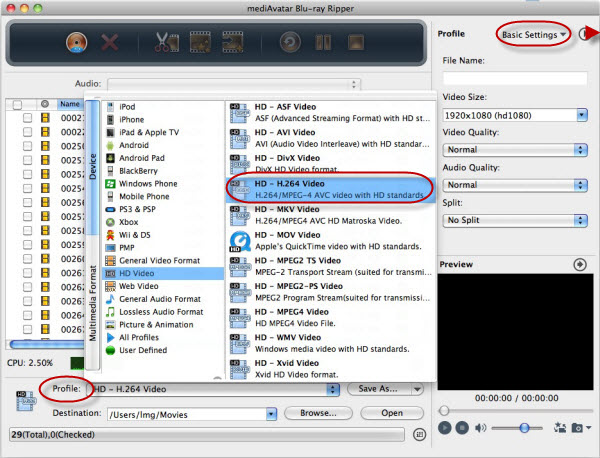Stop conversion with toolbar stop icon
The height and width of the screenshot is (458, 600).
point(356,42)
